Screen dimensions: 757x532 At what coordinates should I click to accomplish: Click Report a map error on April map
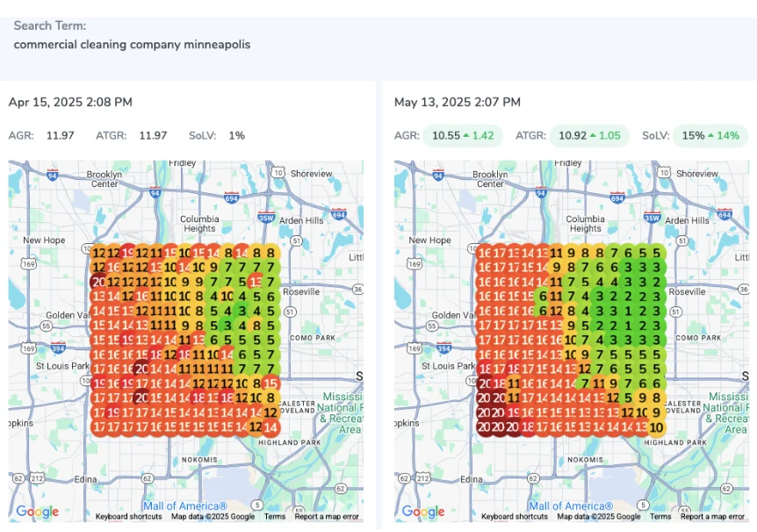tap(328, 517)
